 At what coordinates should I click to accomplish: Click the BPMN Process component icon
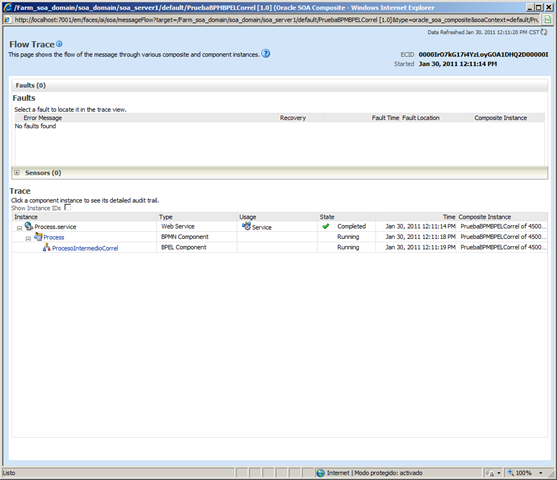click(x=38, y=237)
